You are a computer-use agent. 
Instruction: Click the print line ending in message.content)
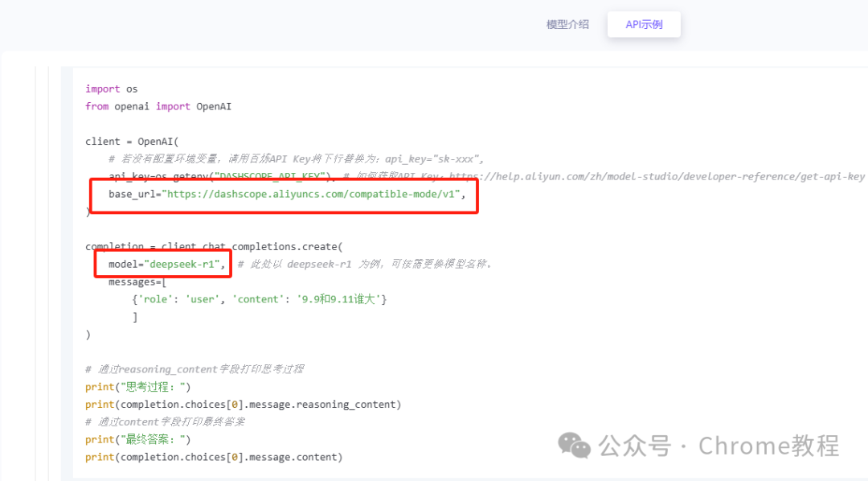coord(214,457)
